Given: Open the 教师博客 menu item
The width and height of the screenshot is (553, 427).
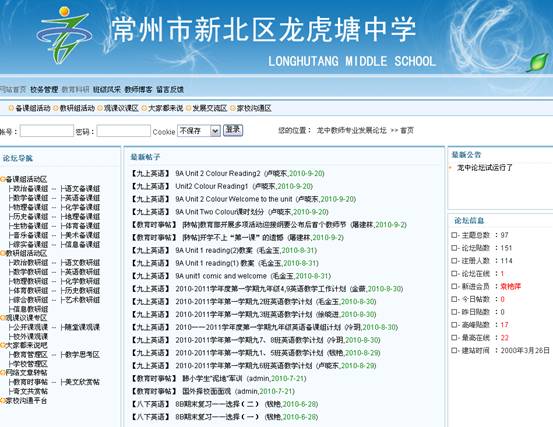Looking at the screenshot, I should [138, 90].
